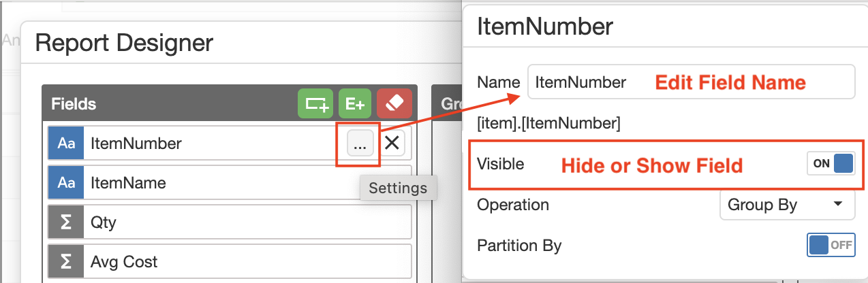Click the red eraser clear icon
The height and width of the screenshot is (283, 868).
pyautogui.click(x=394, y=103)
